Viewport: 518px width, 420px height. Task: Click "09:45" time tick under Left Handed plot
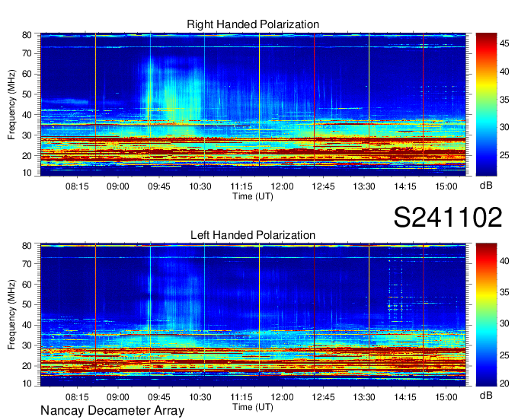(x=159, y=397)
